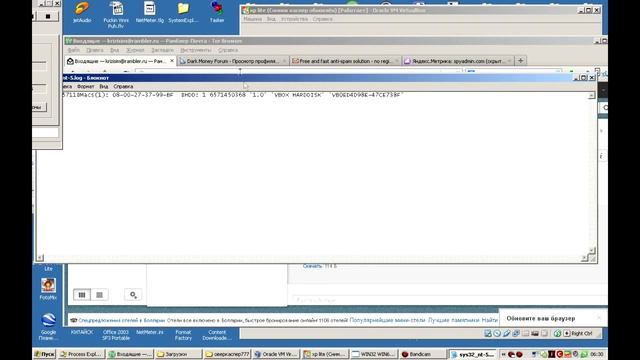Screen dimensions: 640x360
Task: Switch to Process Explorer taskbar button
Action: (81, 354)
